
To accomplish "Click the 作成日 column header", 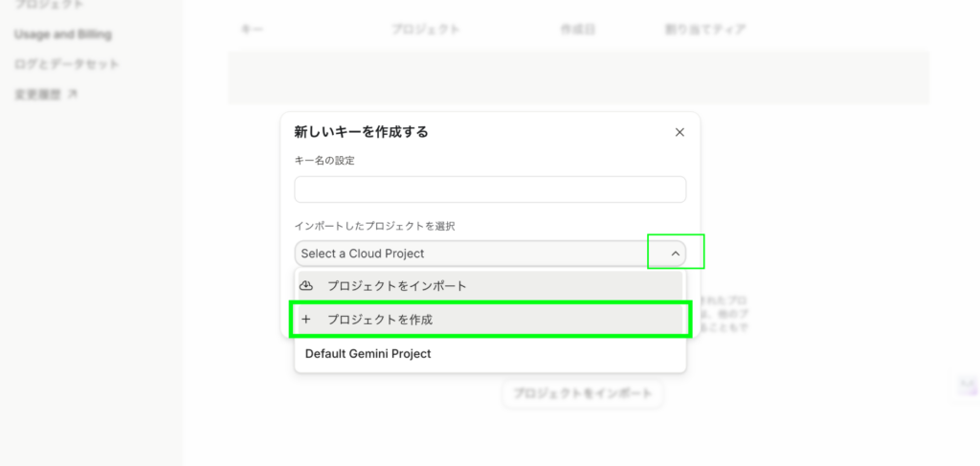I will (577, 30).
